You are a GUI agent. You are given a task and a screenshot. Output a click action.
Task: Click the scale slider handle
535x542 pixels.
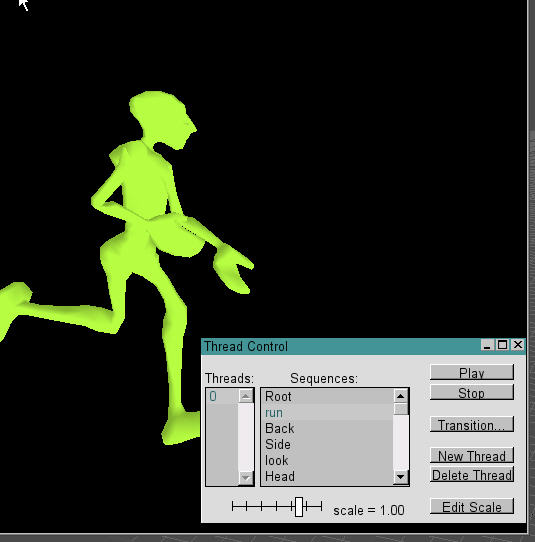coord(299,507)
